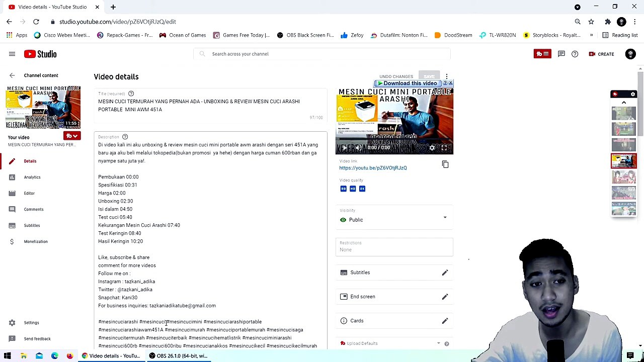Edit End screen using the pencil icon

(445, 297)
